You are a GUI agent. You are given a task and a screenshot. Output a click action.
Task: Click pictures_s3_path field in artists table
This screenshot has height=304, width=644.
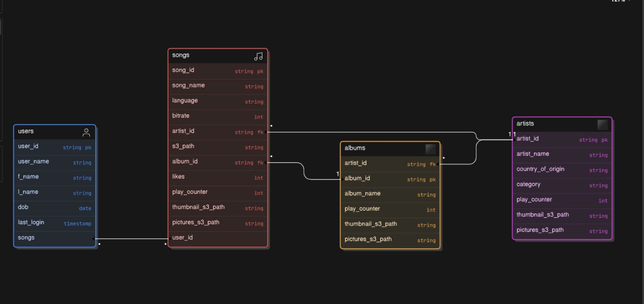562,231
